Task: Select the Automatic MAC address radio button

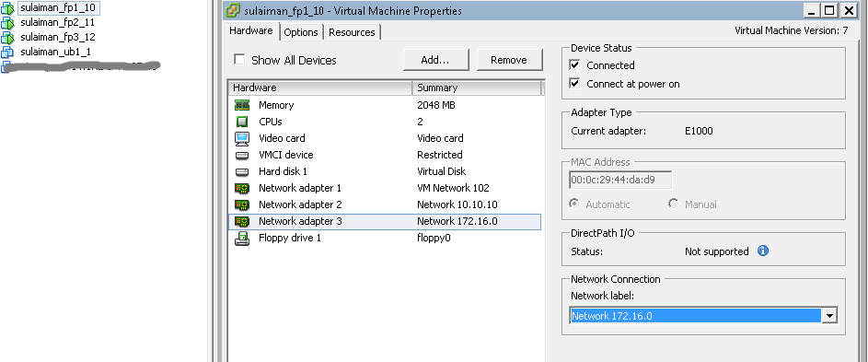Action: pos(574,204)
